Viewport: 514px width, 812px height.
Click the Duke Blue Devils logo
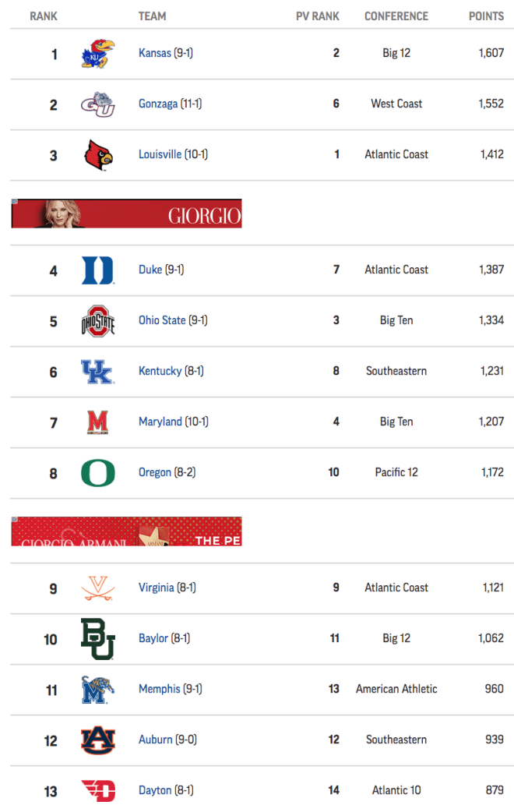coord(98,270)
